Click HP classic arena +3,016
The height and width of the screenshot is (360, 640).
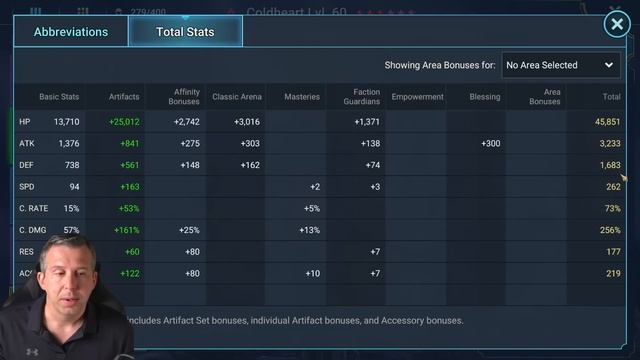pos(247,122)
